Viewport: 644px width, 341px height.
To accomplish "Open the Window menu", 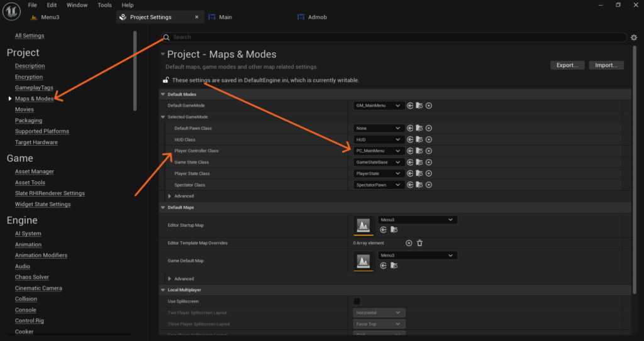I will click(x=77, y=5).
